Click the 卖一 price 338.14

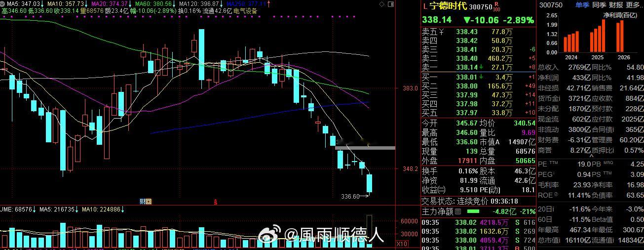coord(466,67)
